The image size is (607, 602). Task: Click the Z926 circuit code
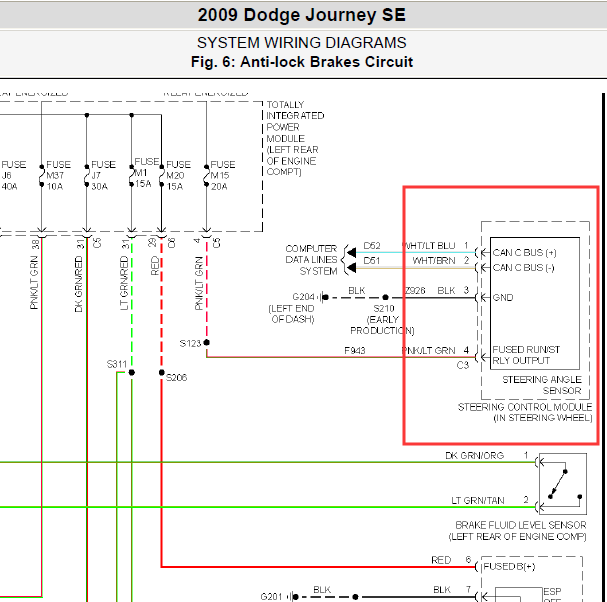click(415, 290)
